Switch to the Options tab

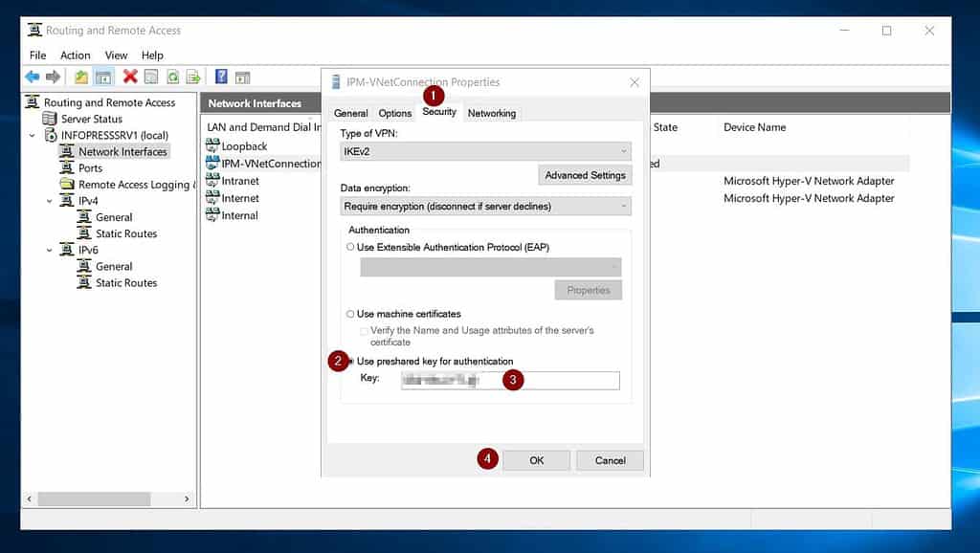(x=395, y=113)
